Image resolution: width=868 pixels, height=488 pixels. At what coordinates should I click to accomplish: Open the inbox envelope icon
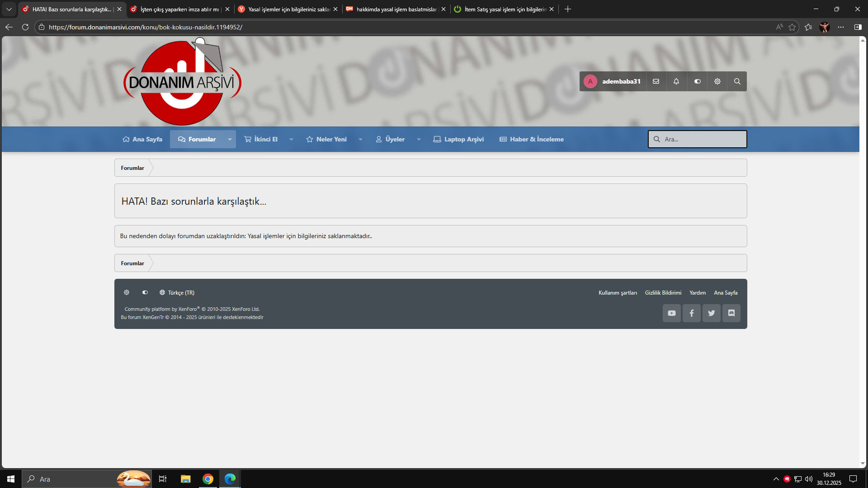click(656, 81)
